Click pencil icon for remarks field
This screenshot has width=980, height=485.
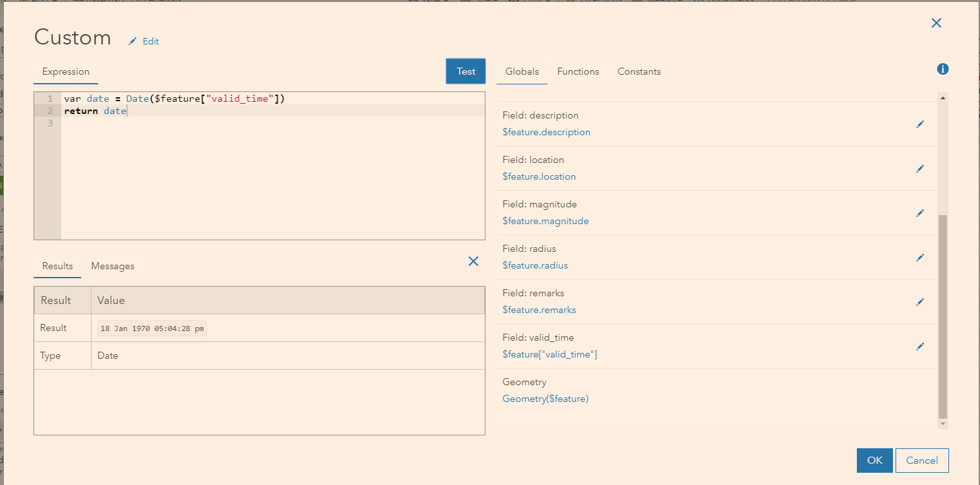(920, 302)
